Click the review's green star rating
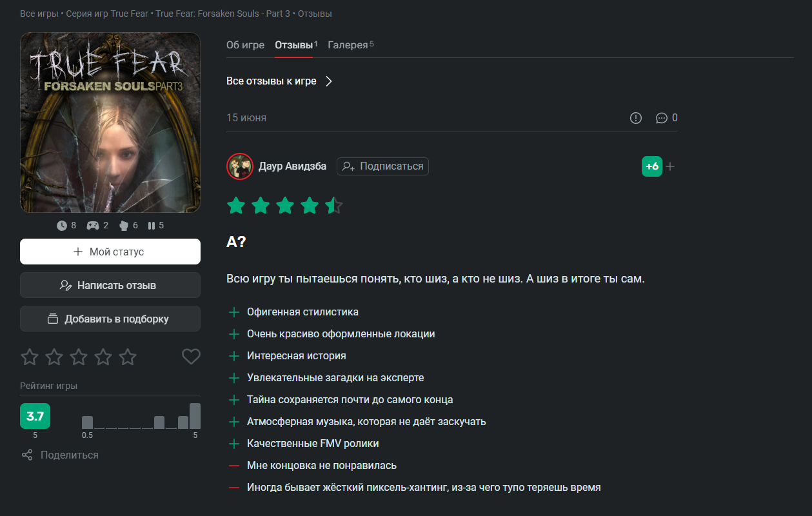This screenshot has height=516, width=812. click(285, 206)
